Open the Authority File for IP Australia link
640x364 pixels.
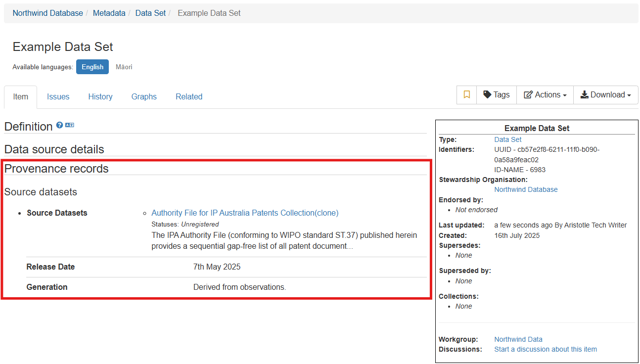click(245, 213)
